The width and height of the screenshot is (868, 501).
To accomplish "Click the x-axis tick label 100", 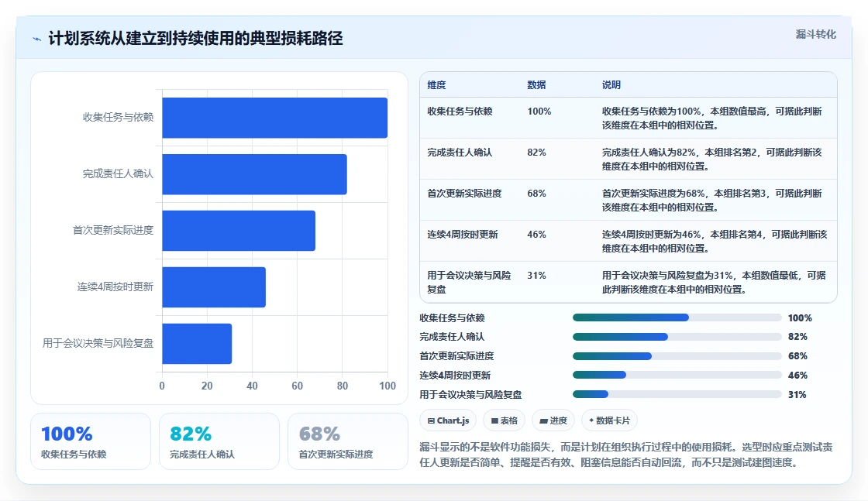I will click(387, 386).
